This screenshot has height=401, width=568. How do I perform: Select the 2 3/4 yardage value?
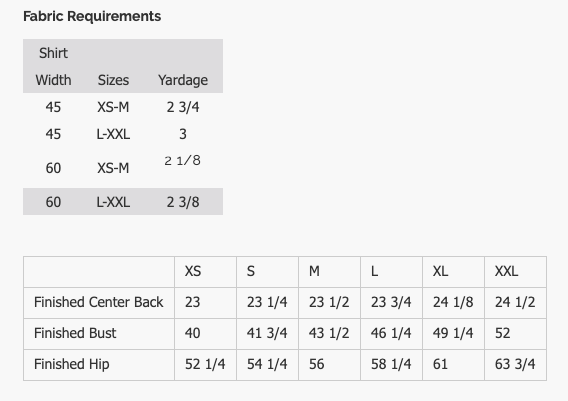point(183,107)
